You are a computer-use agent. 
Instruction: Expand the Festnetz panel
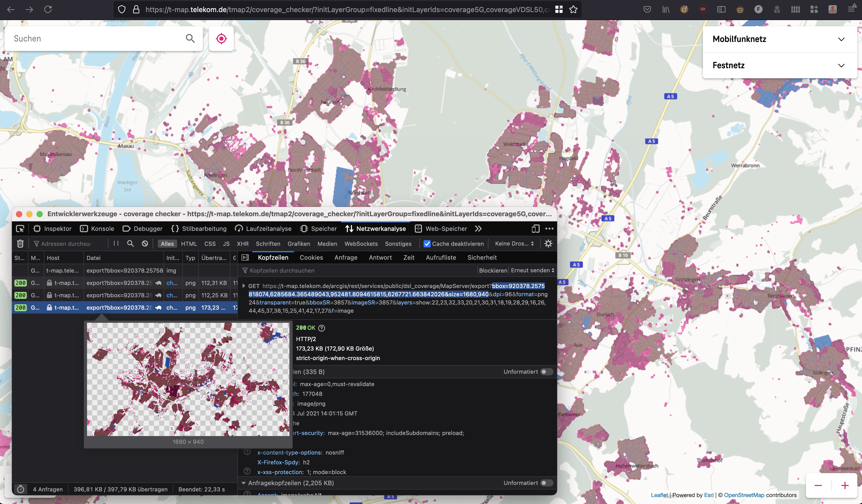point(780,65)
